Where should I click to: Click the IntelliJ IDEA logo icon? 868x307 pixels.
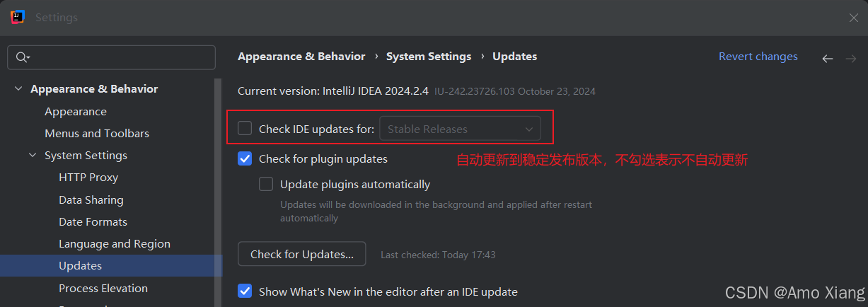click(x=18, y=17)
